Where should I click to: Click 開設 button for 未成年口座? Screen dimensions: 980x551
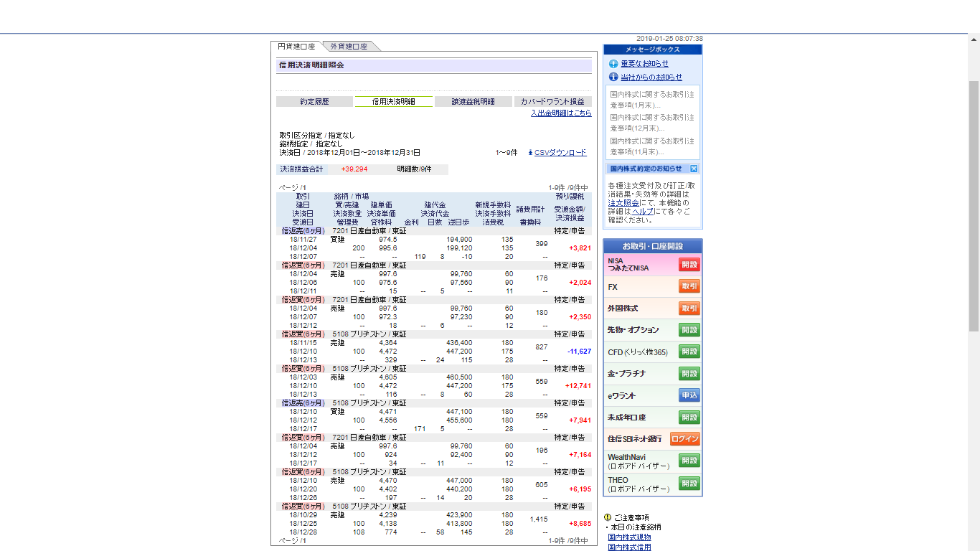(x=689, y=418)
